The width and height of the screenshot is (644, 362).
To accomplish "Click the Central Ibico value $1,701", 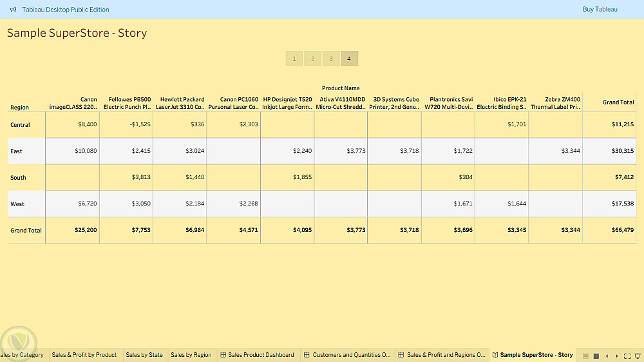I will tap(516, 124).
